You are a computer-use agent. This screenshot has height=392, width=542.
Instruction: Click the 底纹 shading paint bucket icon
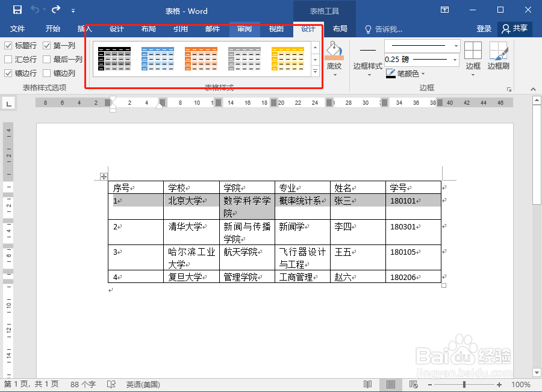[334, 50]
